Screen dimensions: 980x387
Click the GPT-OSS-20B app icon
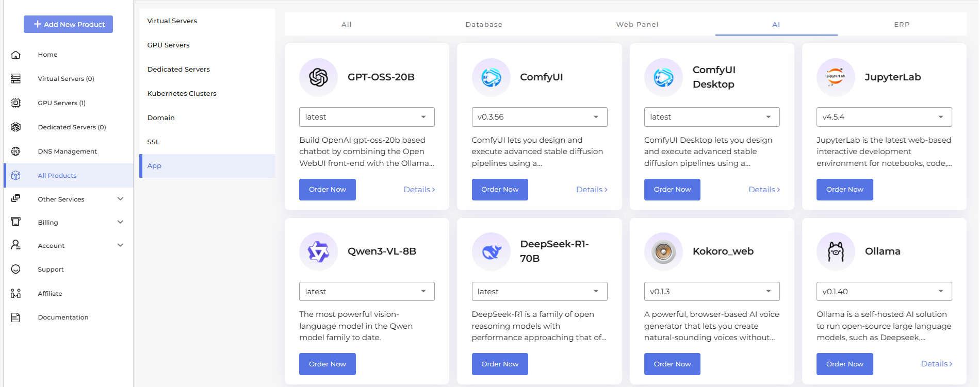tap(318, 77)
